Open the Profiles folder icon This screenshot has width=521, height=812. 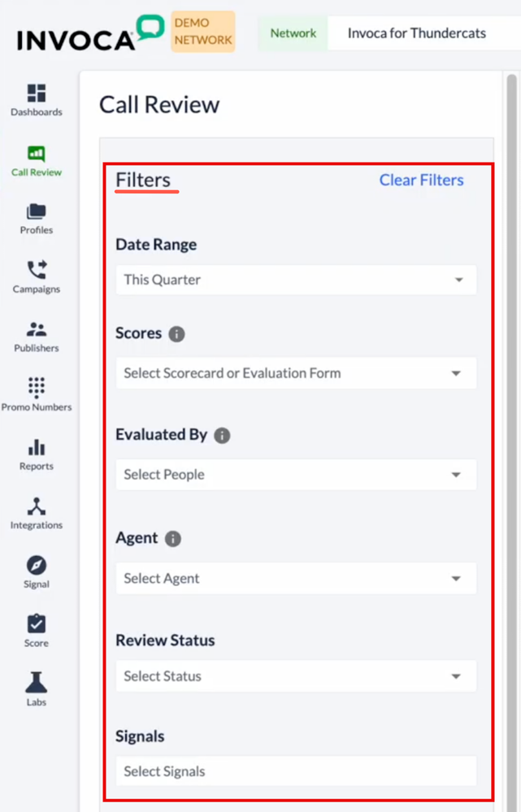37,211
